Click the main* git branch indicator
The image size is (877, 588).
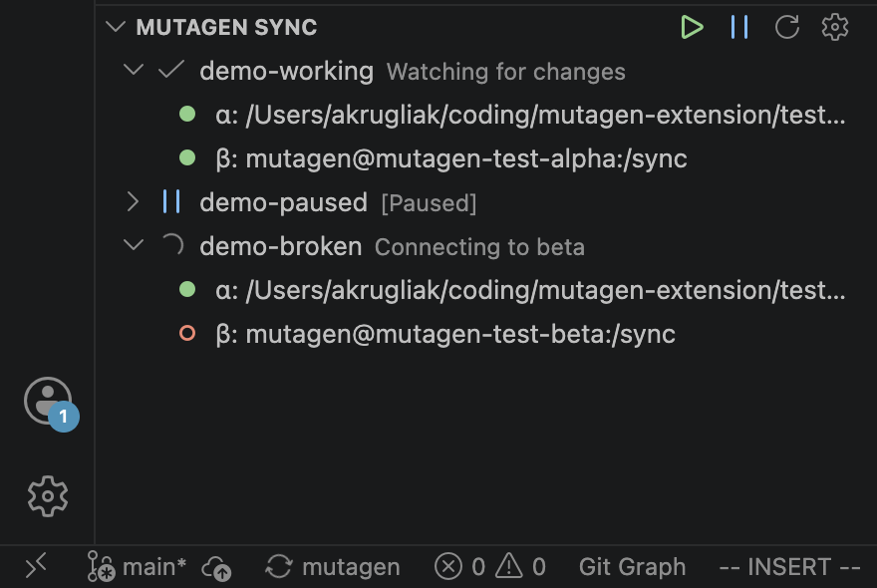(137, 567)
